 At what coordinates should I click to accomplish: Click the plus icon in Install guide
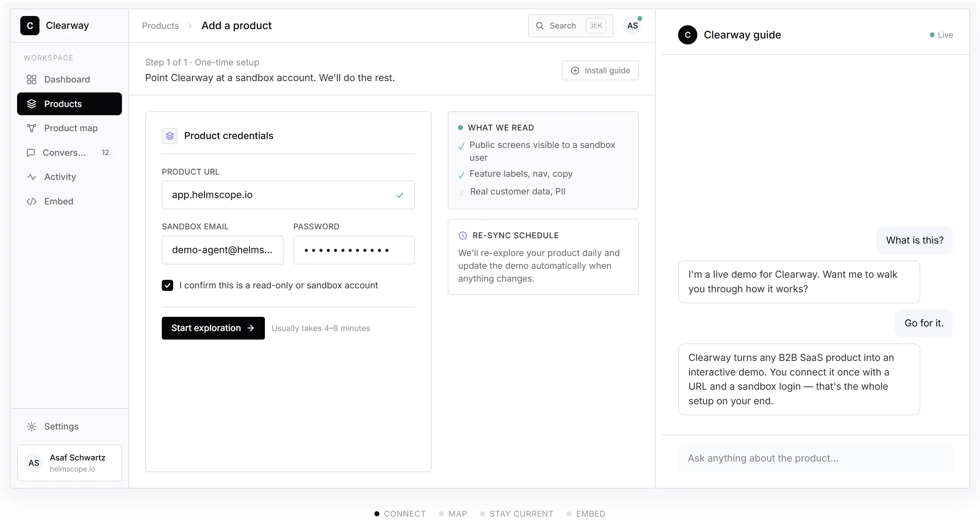coord(575,70)
